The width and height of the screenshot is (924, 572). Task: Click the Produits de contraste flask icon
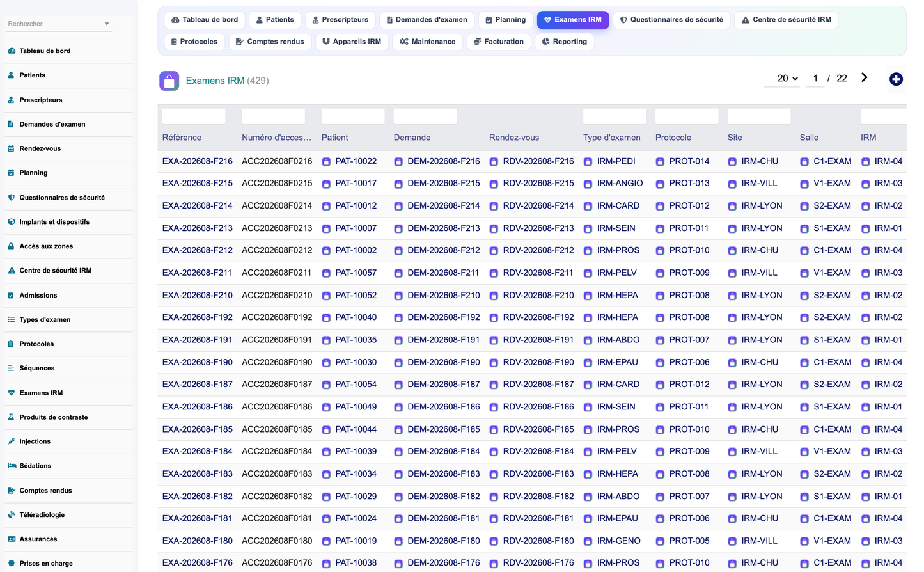click(12, 417)
